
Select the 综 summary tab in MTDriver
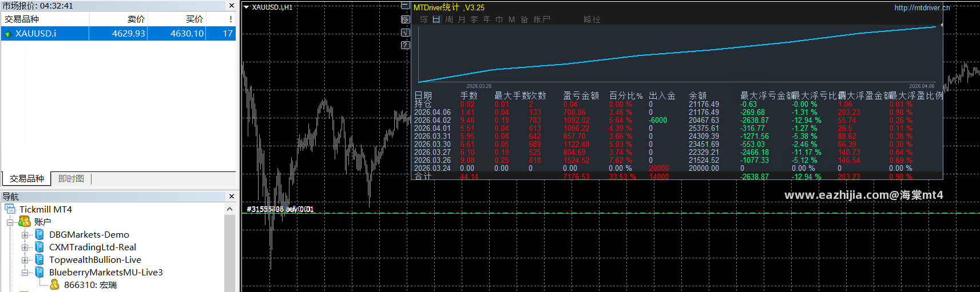click(x=424, y=19)
